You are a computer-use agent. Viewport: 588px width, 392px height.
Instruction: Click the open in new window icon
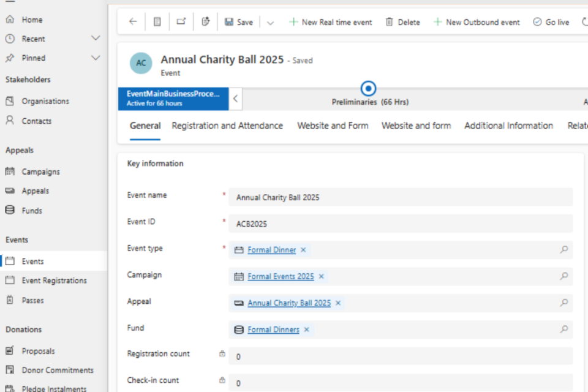pyautogui.click(x=181, y=22)
